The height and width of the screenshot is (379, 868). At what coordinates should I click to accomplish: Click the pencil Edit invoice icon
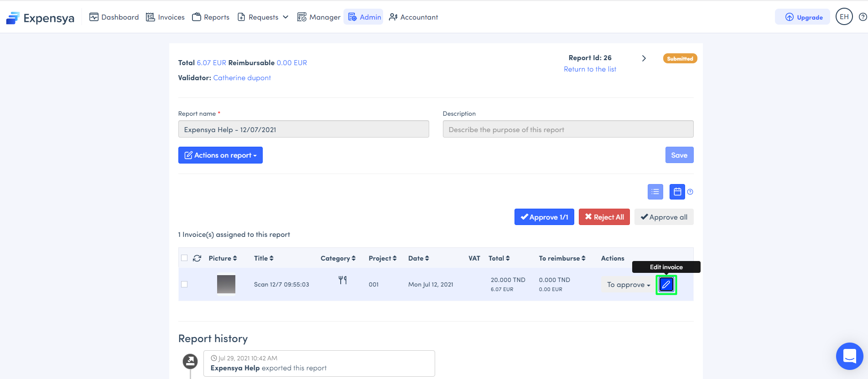[x=666, y=285]
